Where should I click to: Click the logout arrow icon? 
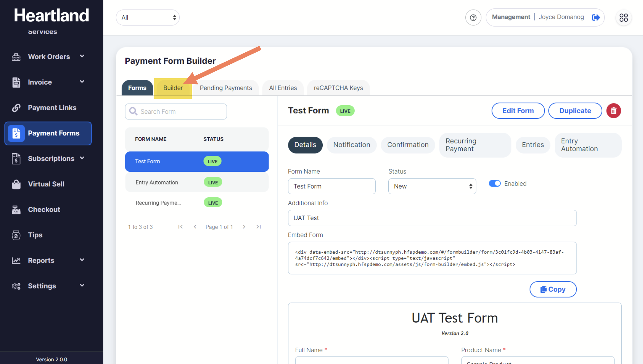click(x=596, y=17)
